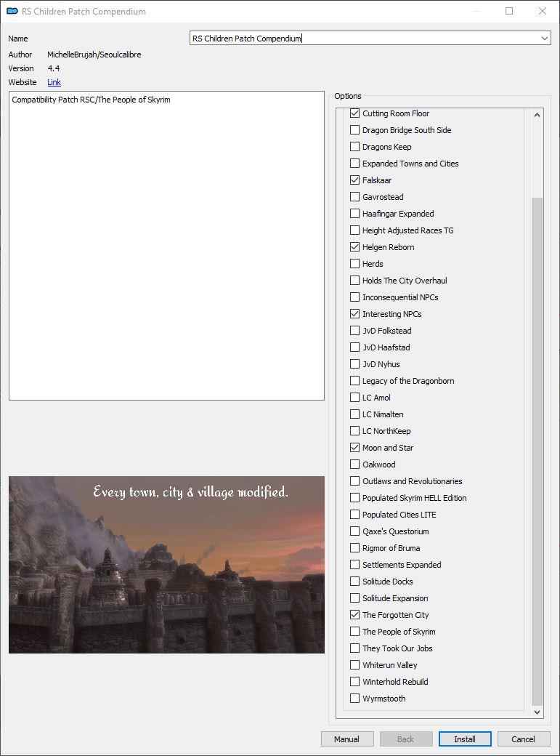Enable Qaxe's Questorium option
Screen dimensions: 560x756
[x=354, y=531]
